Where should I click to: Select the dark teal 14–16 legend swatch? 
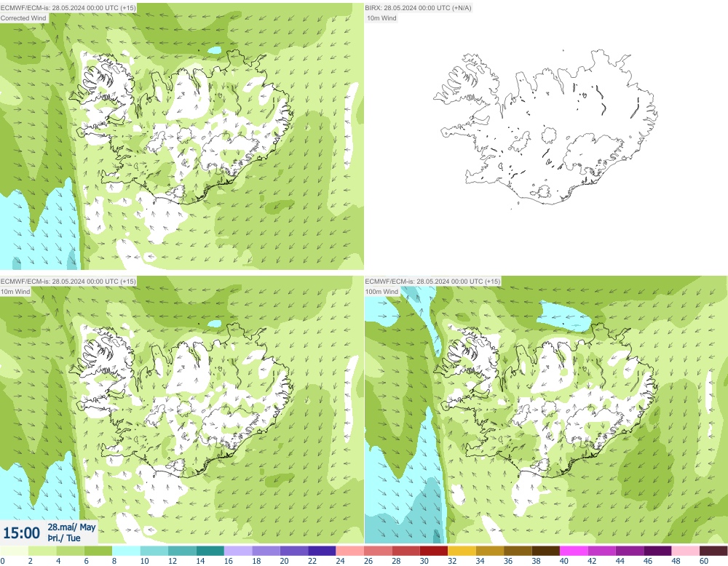click(x=210, y=551)
